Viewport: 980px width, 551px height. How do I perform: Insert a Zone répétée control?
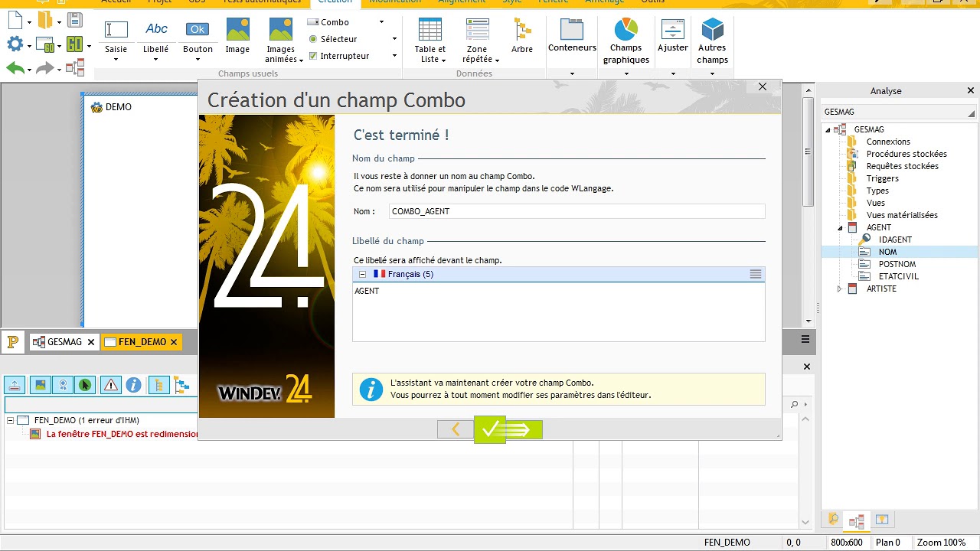click(x=477, y=41)
